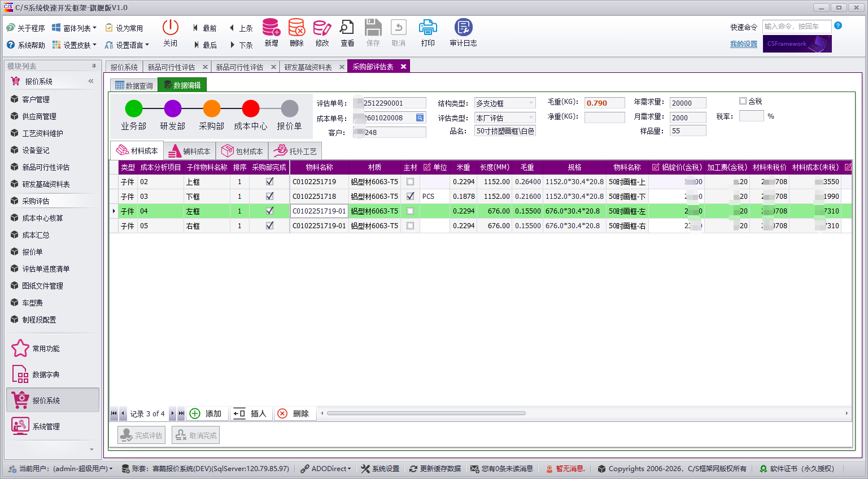Expand the sidebar bottom chevron
The width and height of the screenshot is (868, 479).
click(92, 450)
